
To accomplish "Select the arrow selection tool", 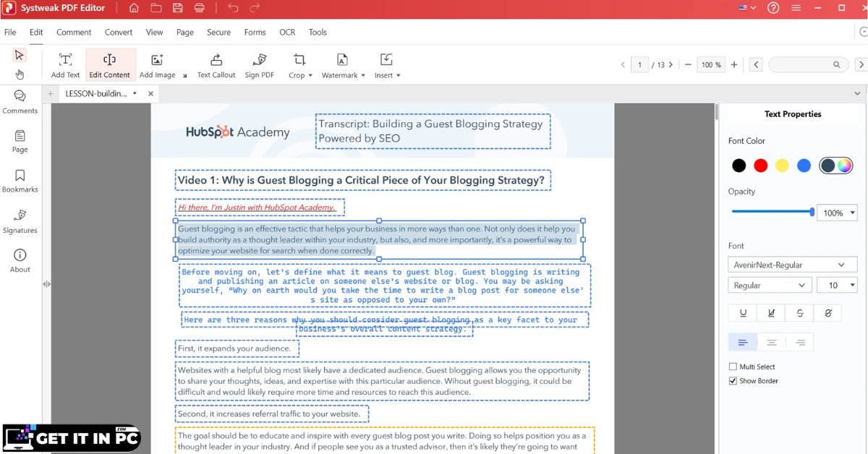I will point(20,55).
